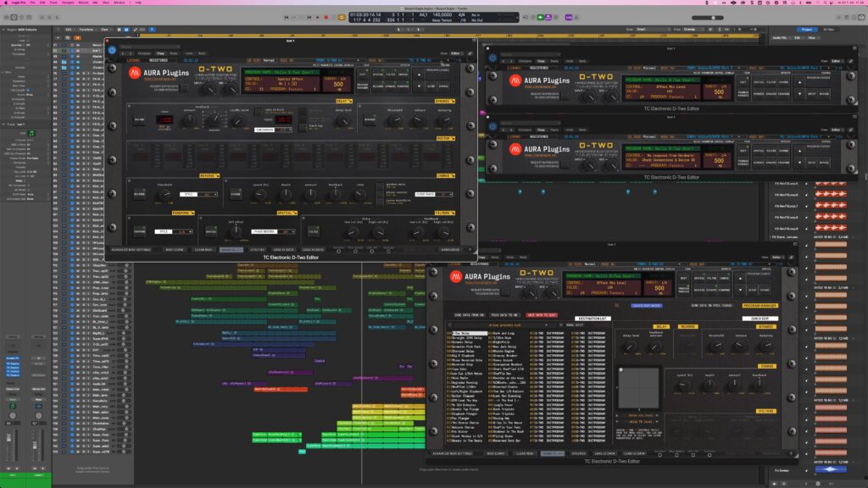Click the add track plus button

coord(58,38)
